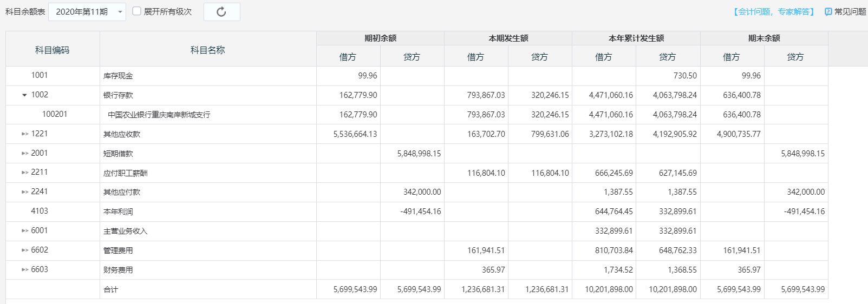This screenshot has height=304, width=868.
Task: Click the 本年利润 account name
Action: point(118,212)
